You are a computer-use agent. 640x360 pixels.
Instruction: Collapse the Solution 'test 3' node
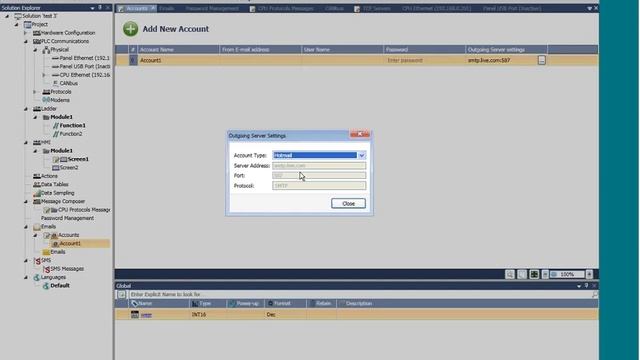7,16
